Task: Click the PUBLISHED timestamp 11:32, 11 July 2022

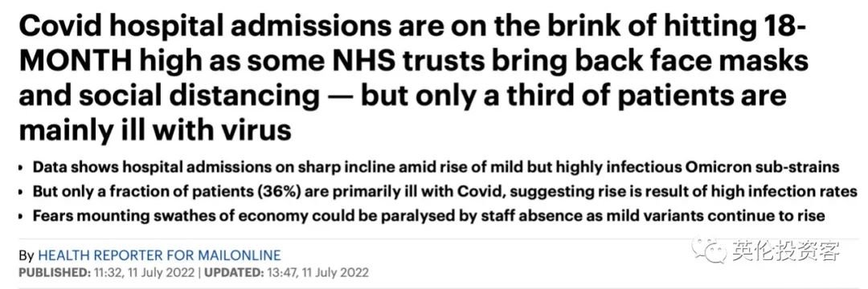Action: [143, 272]
